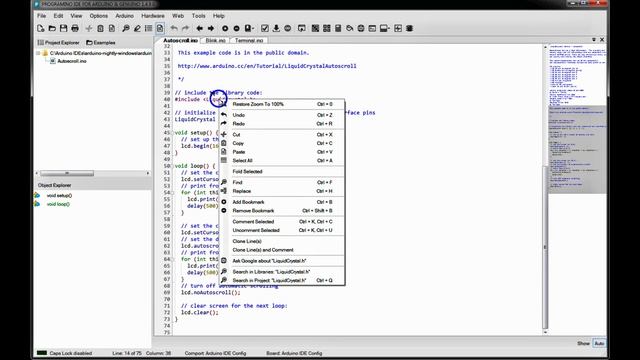Choose Uncomment Selected in context menu
Image resolution: width=640 pixels, height=360 pixels.
pyautogui.click(x=282, y=230)
